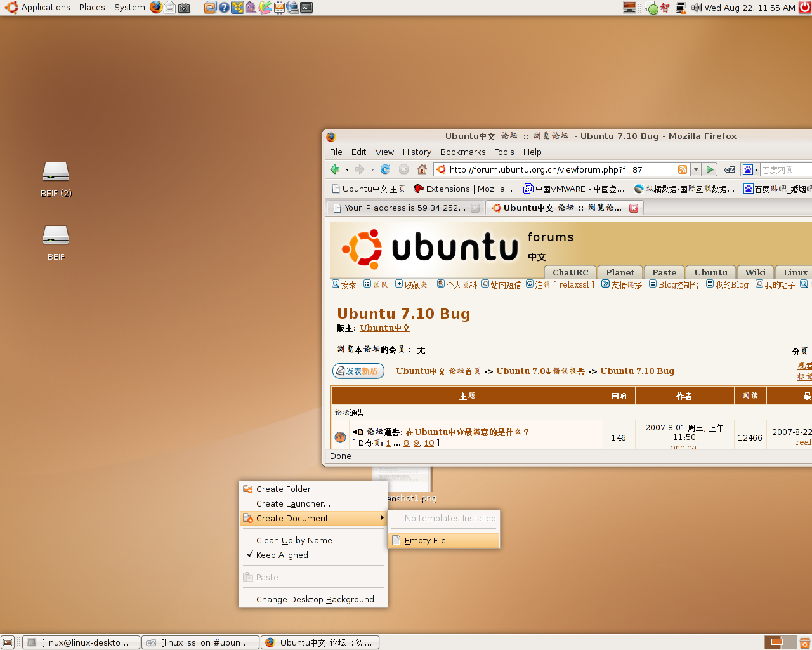Open Firefox Bookmarks menu
The image size is (812, 650).
pyautogui.click(x=463, y=152)
